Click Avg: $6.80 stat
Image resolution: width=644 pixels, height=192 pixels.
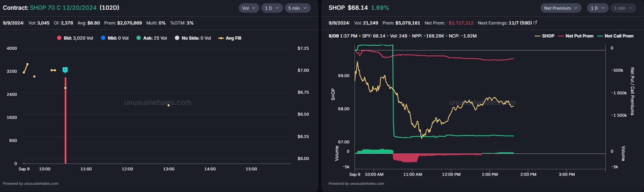(x=89, y=23)
